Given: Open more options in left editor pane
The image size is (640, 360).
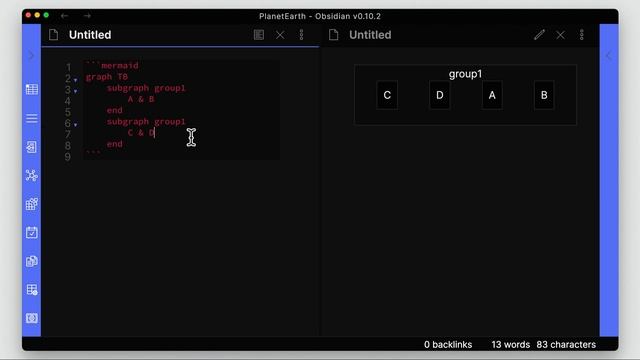Looking at the screenshot, I should (302, 35).
